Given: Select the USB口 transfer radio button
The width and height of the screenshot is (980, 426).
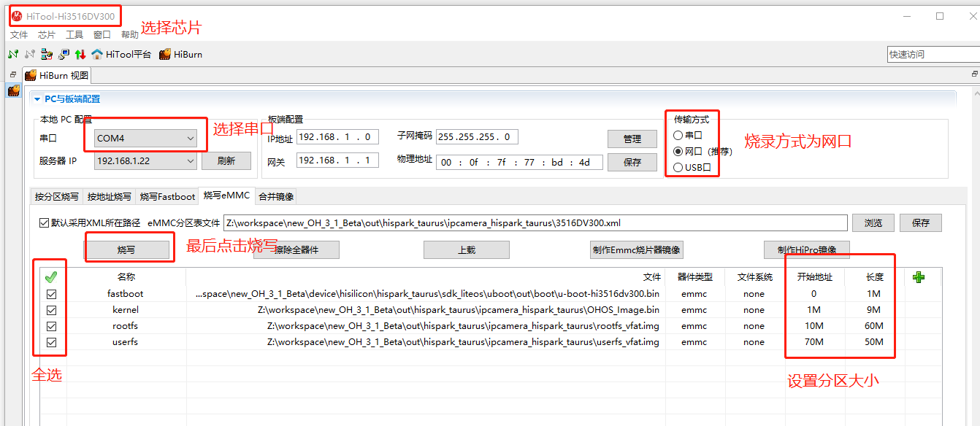Looking at the screenshot, I should click(678, 168).
